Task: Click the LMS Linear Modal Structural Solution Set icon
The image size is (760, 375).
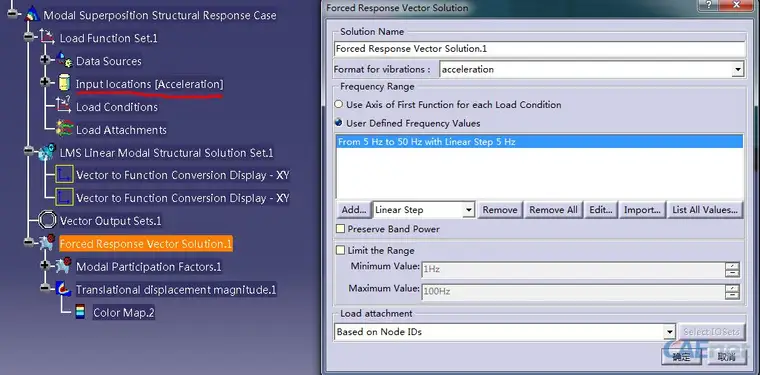Action: (x=48, y=152)
